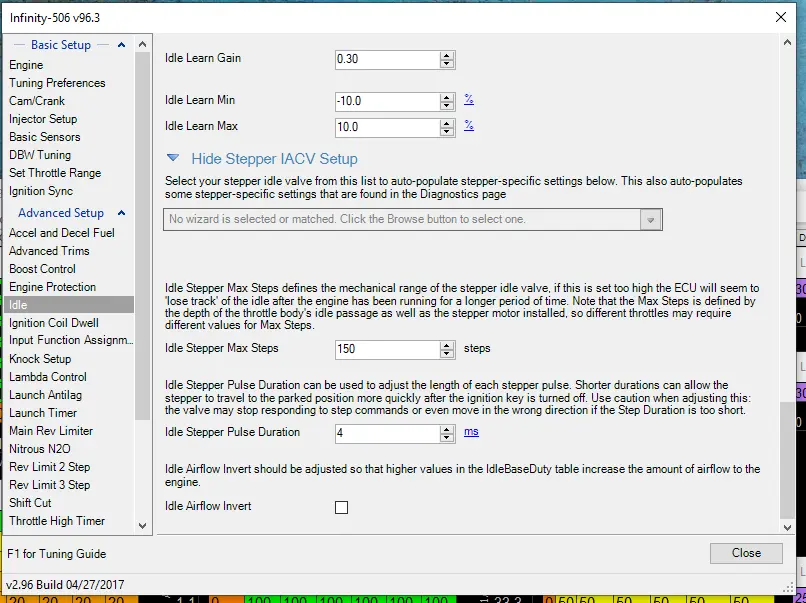This screenshot has height=603, width=806.
Task: Select Injector Setup in the sidebar
Action: (43, 119)
